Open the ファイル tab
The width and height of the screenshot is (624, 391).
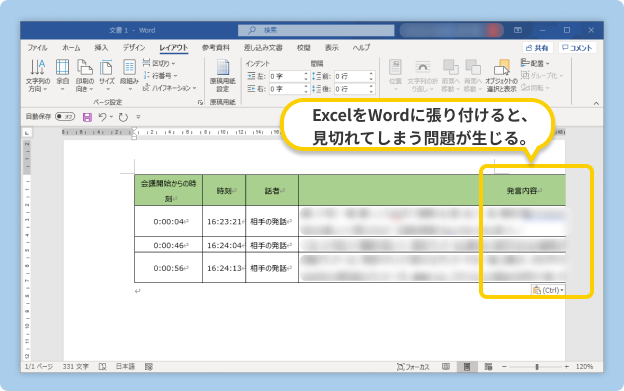pos(37,48)
